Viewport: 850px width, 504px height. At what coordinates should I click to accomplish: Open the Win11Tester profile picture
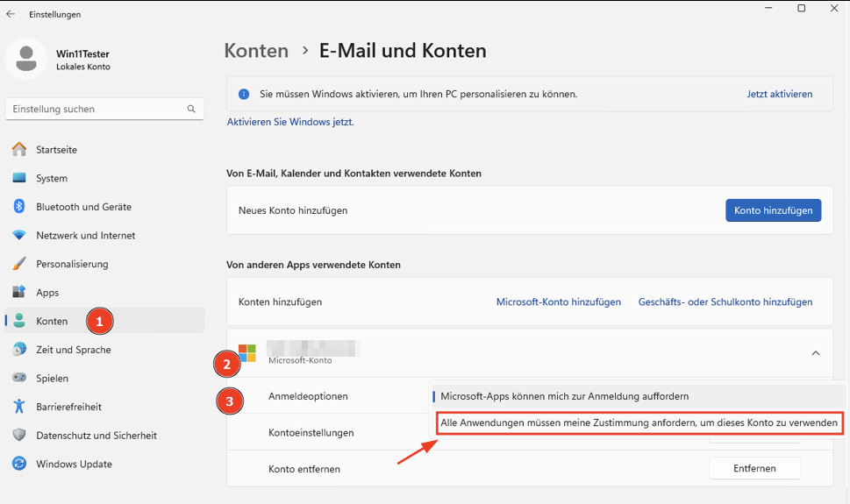coord(26,59)
